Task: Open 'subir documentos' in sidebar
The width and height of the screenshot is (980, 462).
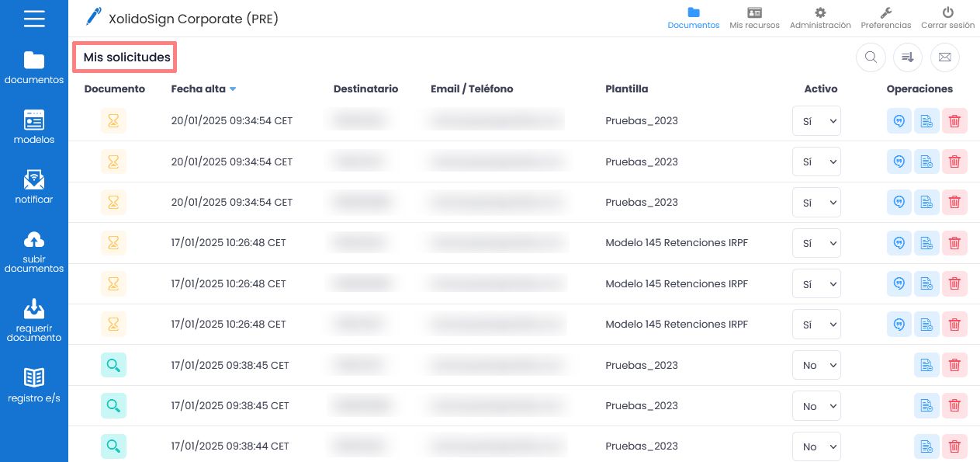Action: pyautogui.click(x=34, y=252)
